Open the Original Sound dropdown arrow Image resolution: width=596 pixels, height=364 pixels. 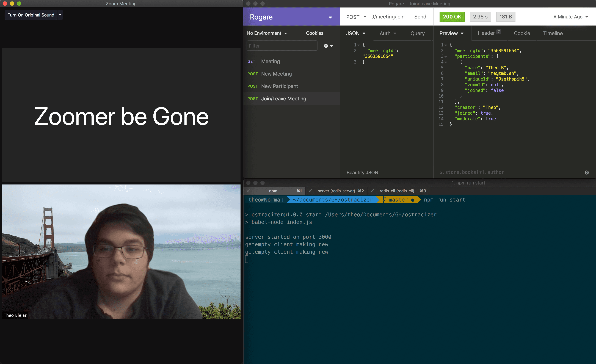[x=60, y=15]
